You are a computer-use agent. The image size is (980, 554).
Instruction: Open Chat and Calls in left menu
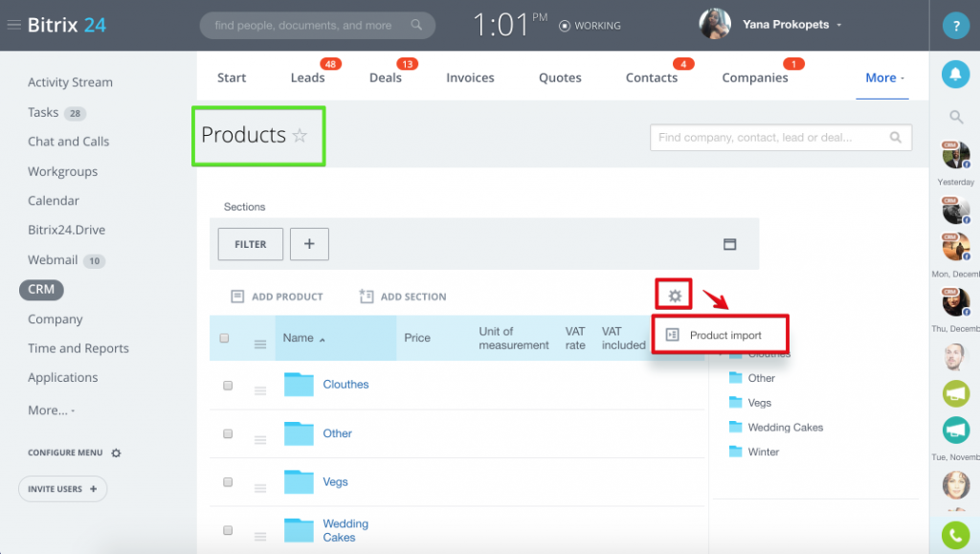tap(69, 142)
